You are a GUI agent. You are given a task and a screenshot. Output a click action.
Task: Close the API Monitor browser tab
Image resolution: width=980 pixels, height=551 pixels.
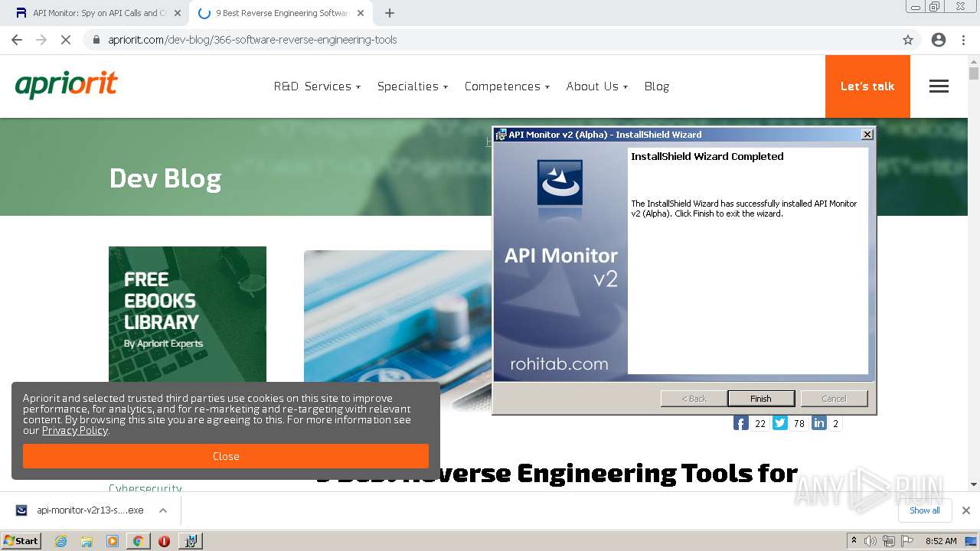pyautogui.click(x=178, y=13)
